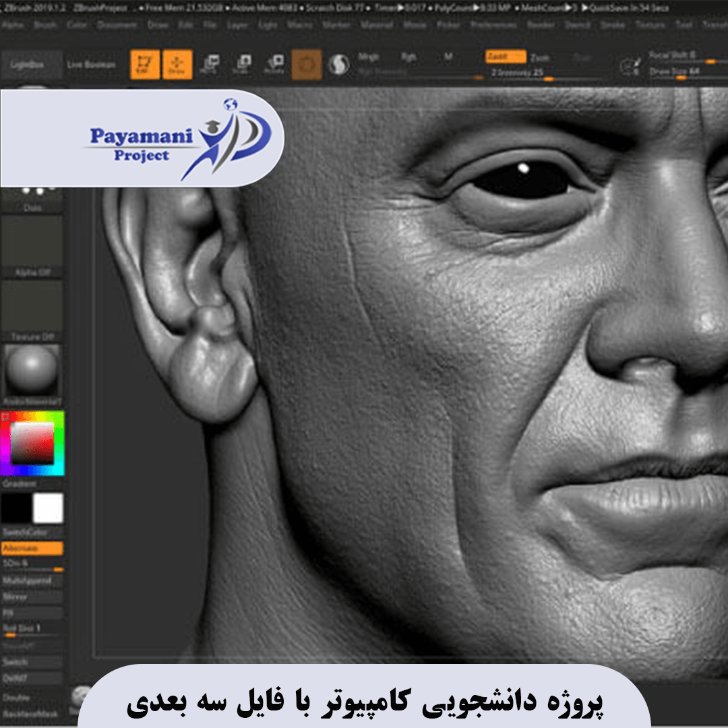Screen dimensions: 728x728
Task: Click the sphere symmetry icon in toolbar
Action: (338, 65)
